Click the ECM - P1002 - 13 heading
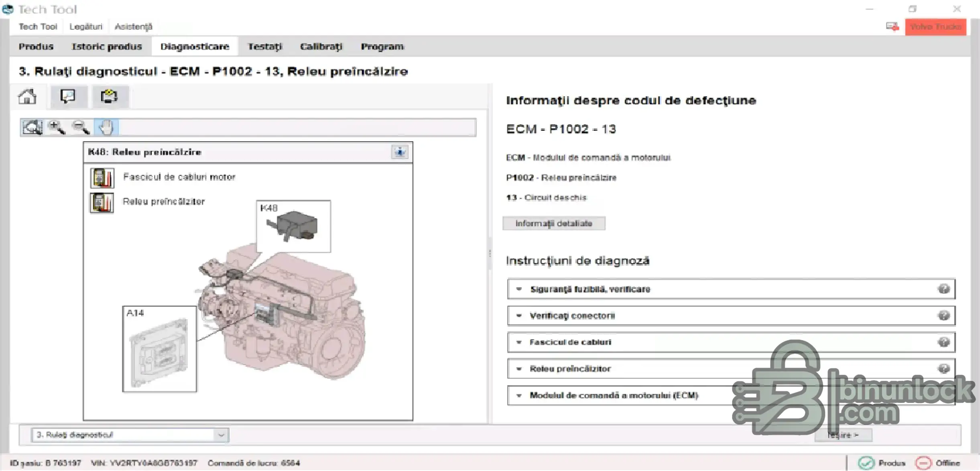980x471 pixels. 561,129
